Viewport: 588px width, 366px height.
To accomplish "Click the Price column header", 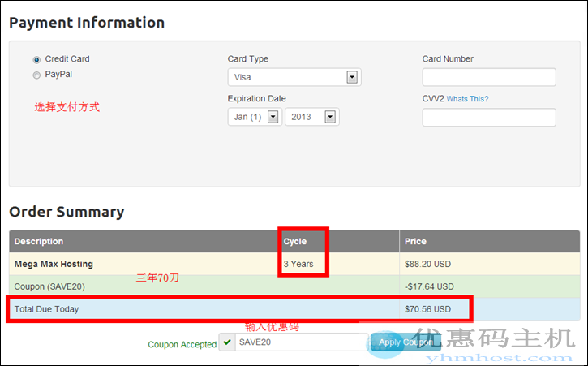I will [415, 241].
